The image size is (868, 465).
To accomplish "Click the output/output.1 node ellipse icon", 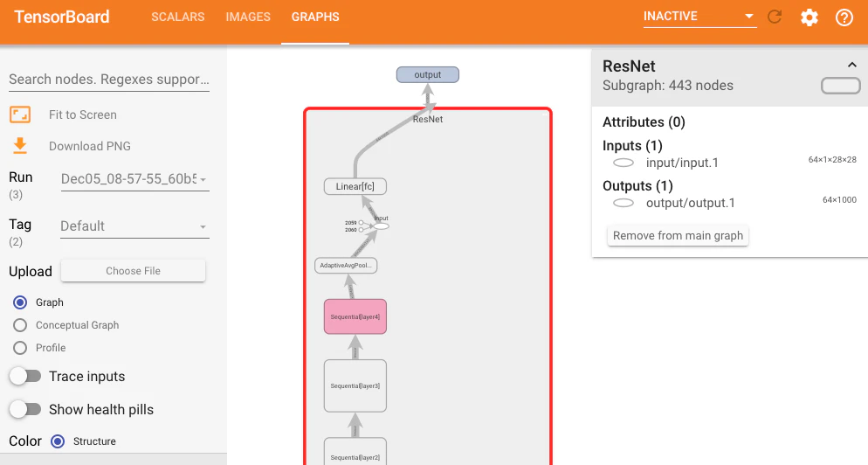I will click(623, 203).
